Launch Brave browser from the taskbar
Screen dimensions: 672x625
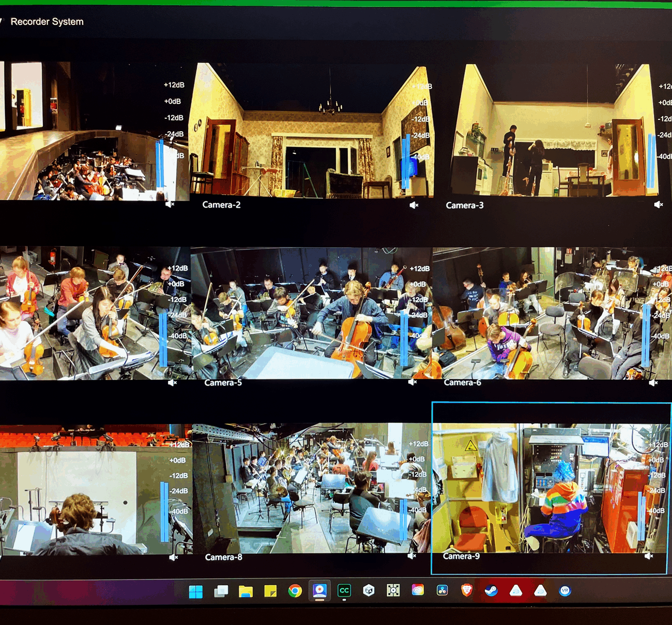point(467,590)
